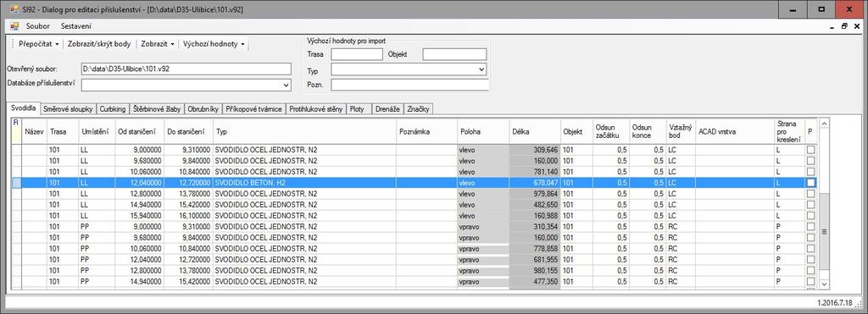Toggle P checkbox for row with length 681,955
868x314 pixels.
pyautogui.click(x=810, y=260)
